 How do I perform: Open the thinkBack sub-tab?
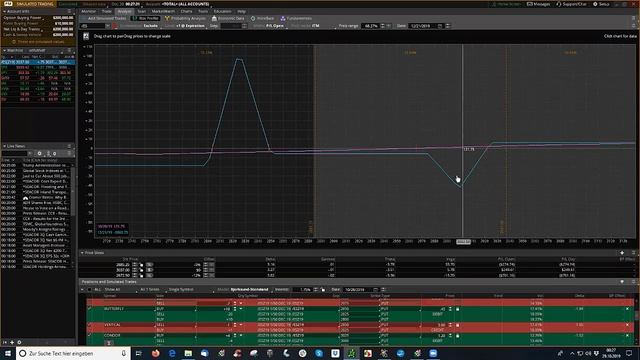(x=262, y=18)
